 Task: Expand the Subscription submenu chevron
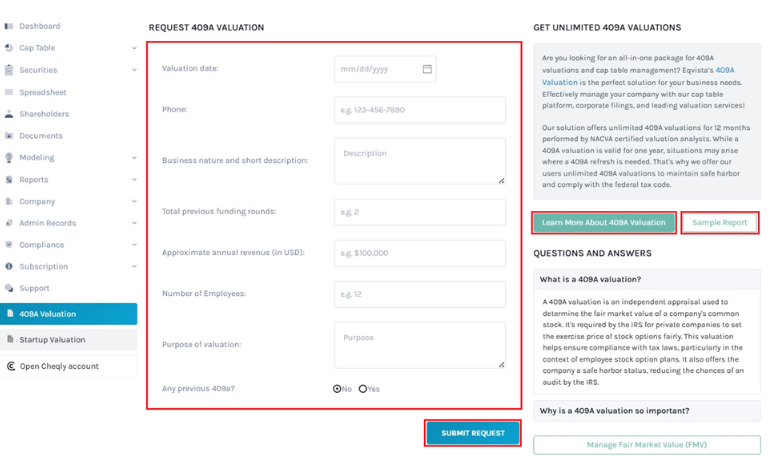134,266
